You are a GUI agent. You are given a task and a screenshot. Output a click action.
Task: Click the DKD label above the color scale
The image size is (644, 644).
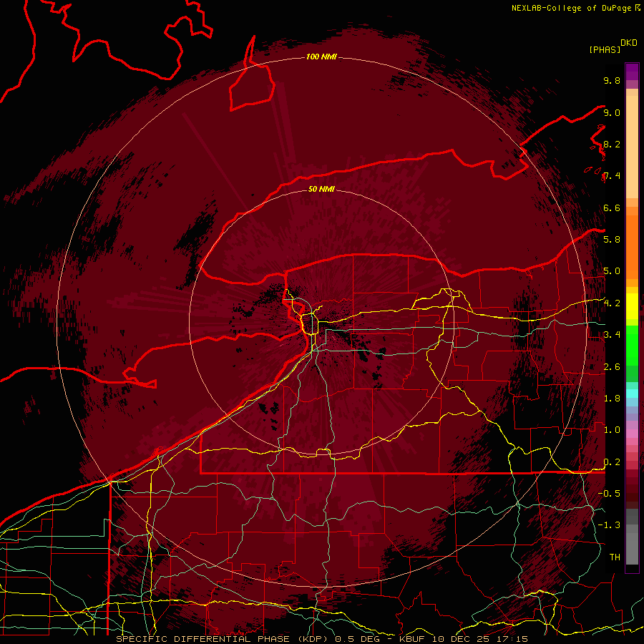628,43
